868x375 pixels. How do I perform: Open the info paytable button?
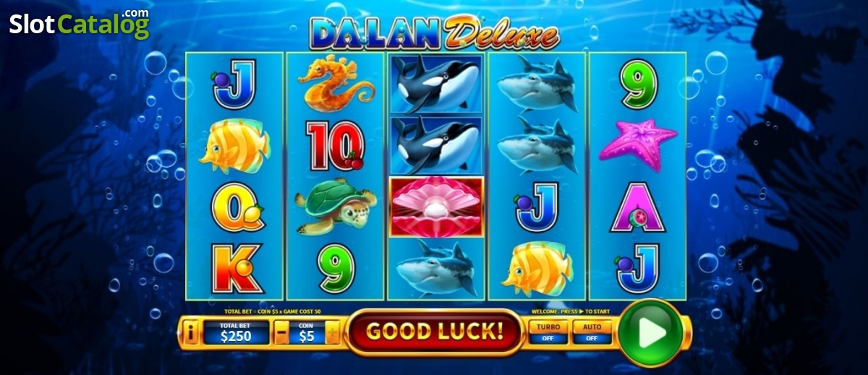191,333
